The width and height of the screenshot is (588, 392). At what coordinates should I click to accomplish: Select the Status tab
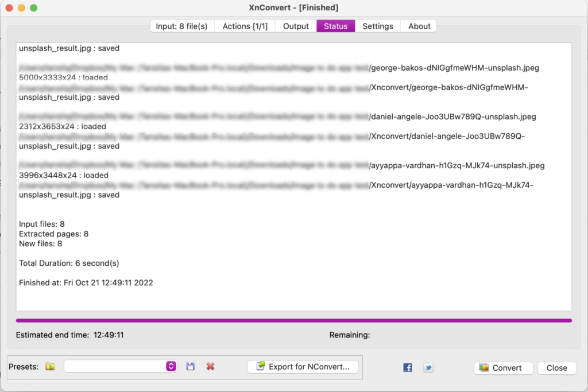point(335,26)
